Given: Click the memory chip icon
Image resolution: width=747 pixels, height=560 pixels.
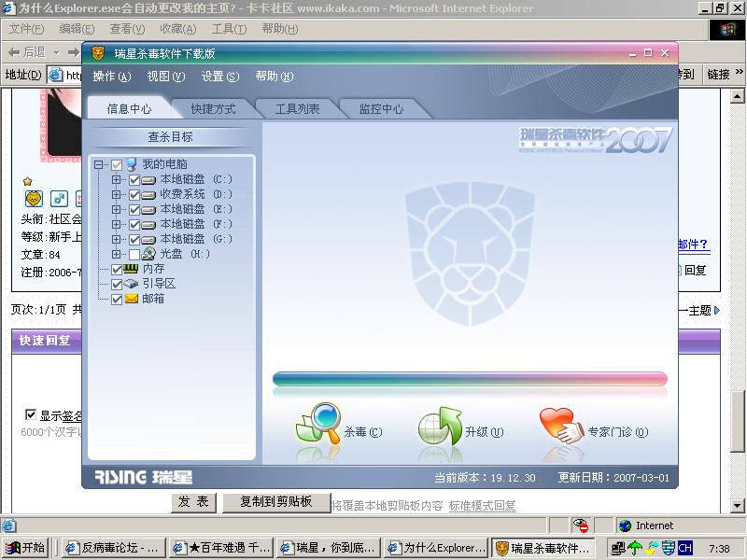Looking at the screenshot, I should tap(131, 269).
